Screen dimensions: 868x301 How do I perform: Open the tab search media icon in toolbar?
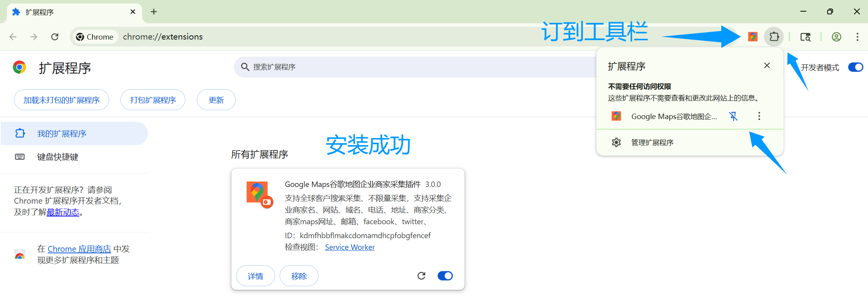pyautogui.click(x=805, y=37)
